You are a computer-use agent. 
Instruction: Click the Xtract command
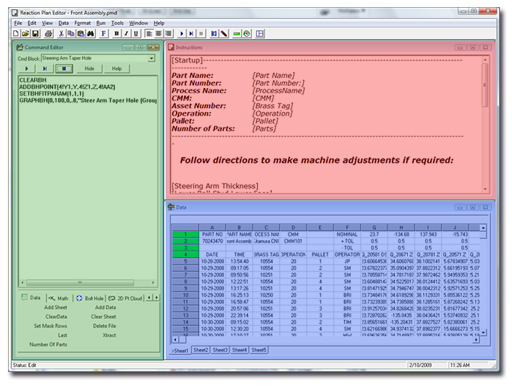(x=110, y=335)
